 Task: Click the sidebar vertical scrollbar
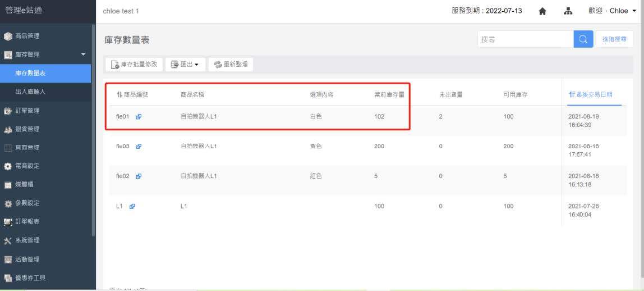coord(93,129)
